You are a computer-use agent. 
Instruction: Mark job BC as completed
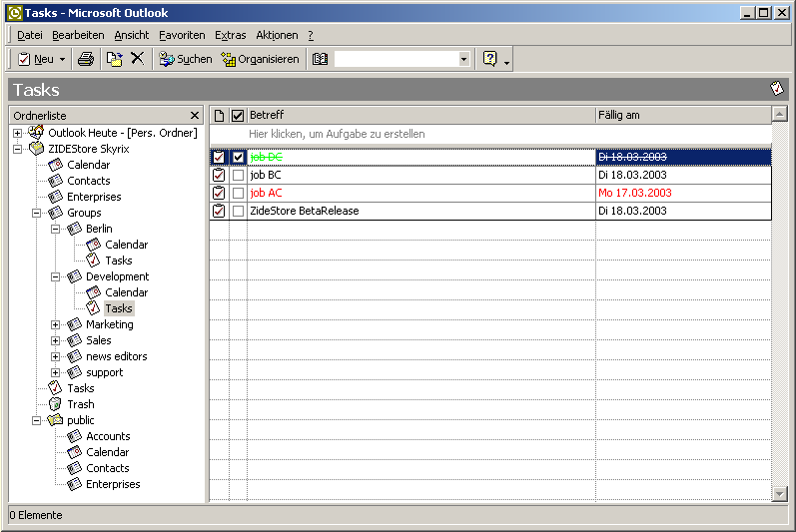pos(238,175)
